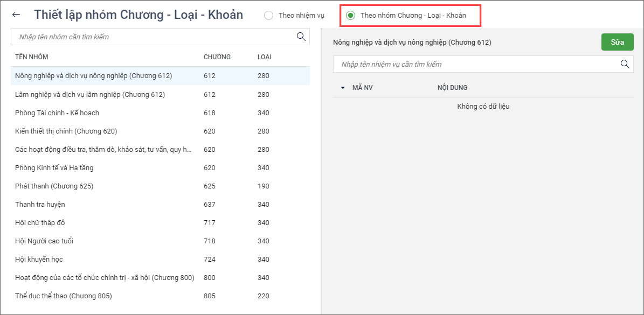Click the group search magnifier icon
This screenshot has width=644, height=315.
[x=301, y=37]
